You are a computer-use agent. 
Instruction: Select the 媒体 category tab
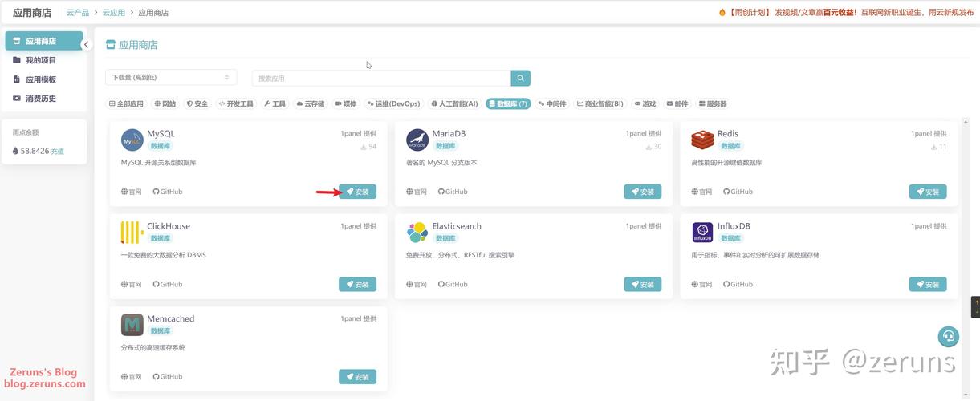(x=346, y=103)
